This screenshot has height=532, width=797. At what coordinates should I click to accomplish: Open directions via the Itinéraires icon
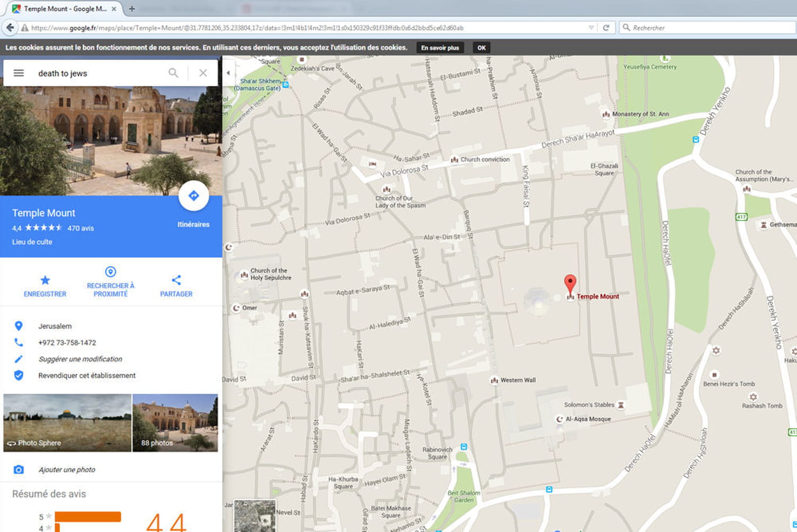194,196
